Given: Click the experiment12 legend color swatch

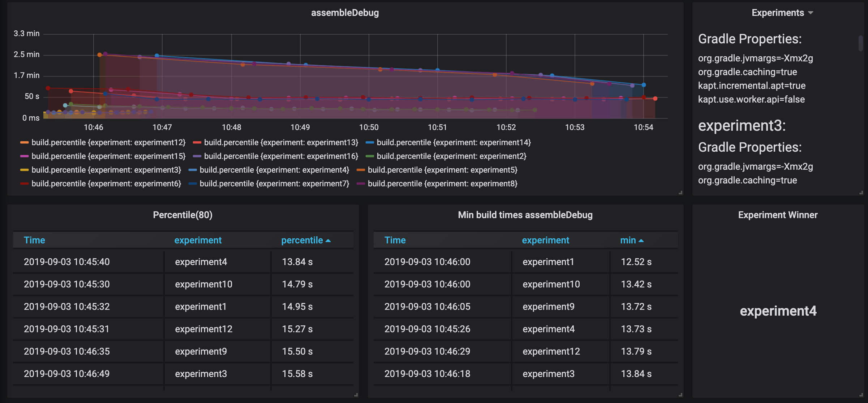Looking at the screenshot, I should 24,143.
